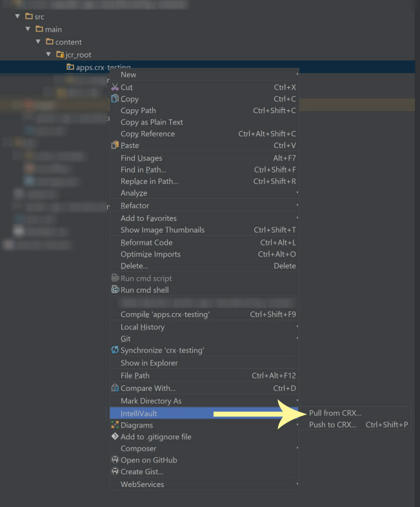Click the Copy pages icon
Screen dimensions: 420x507
(x=115, y=98)
